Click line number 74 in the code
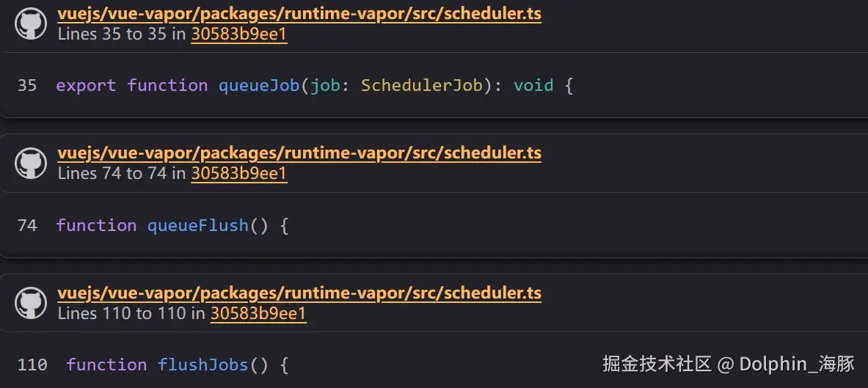The image size is (868, 388). click(x=27, y=225)
